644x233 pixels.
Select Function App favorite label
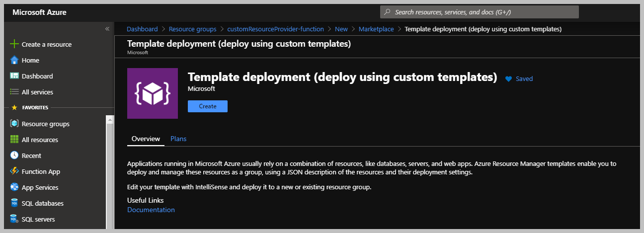(41, 171)
